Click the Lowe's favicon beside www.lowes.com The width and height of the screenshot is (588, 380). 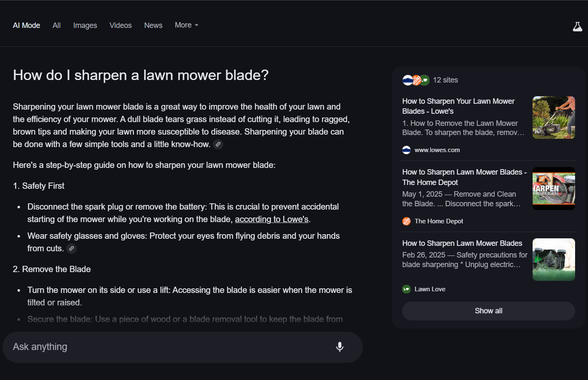coord(406,150)
